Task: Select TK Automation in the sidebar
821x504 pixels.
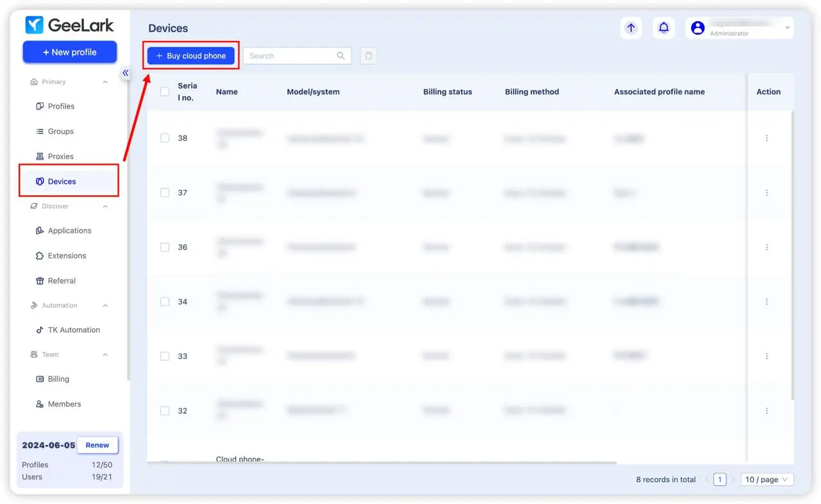Action: coord(72,330)
